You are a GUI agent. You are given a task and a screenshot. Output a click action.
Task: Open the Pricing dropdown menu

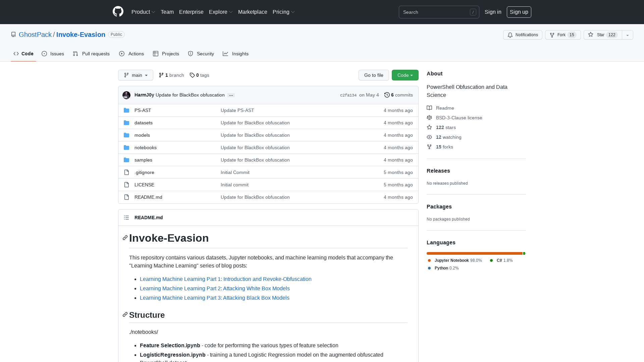[284, 12]
